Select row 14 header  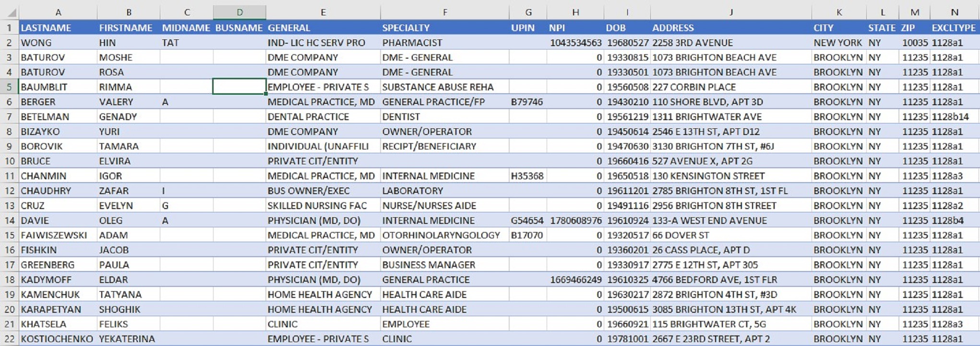[x=9, y=221]
